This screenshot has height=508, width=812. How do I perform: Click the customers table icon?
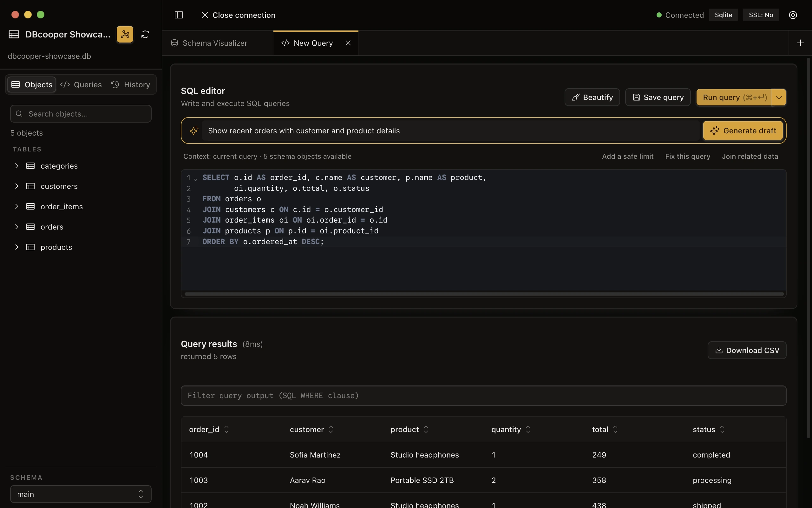[x=30, y=186]
